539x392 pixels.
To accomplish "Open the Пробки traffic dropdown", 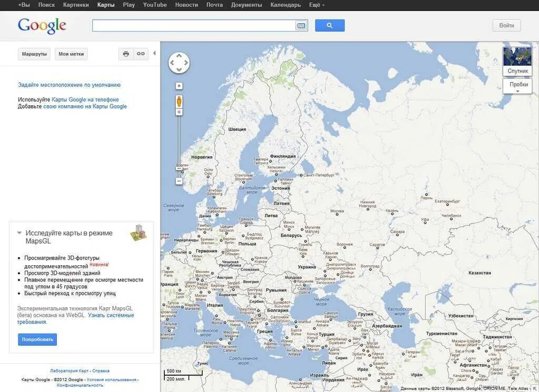I will (x=517, y=86).
